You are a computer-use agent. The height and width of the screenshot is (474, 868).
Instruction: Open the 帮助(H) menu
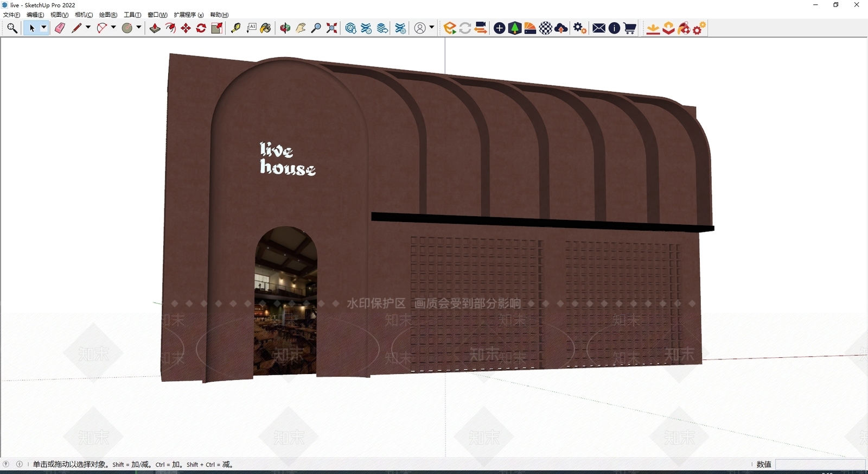pos(219,15)
